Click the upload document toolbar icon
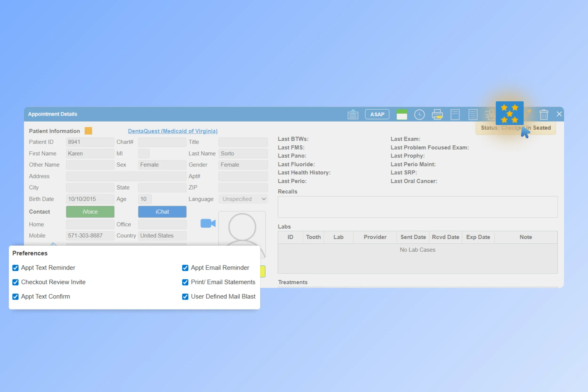 pos(353,115)
